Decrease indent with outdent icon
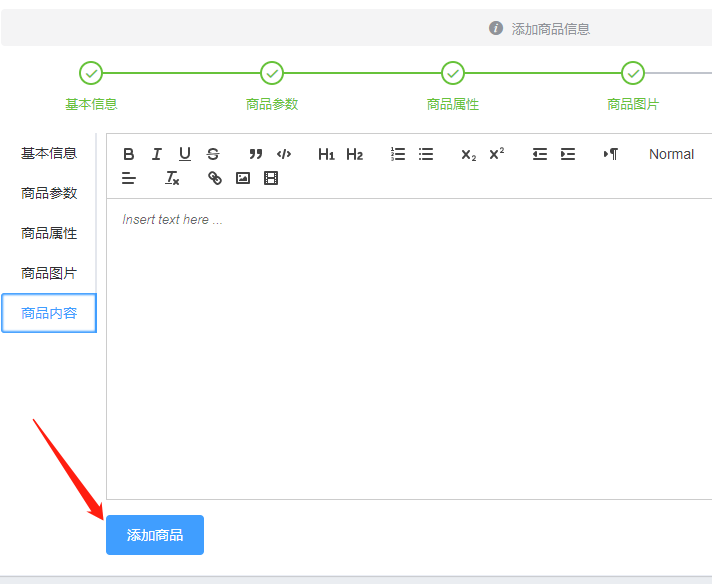Screen dimensions: 712x584 539,154
